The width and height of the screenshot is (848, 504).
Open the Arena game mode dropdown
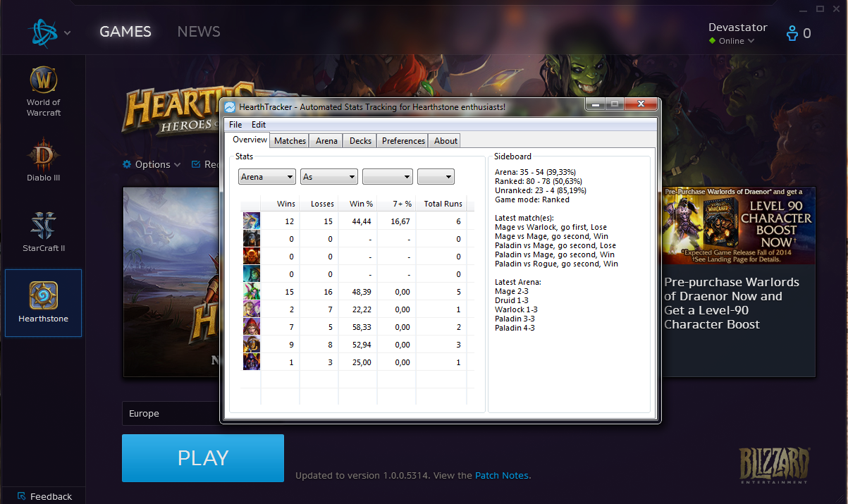point(267,177)
